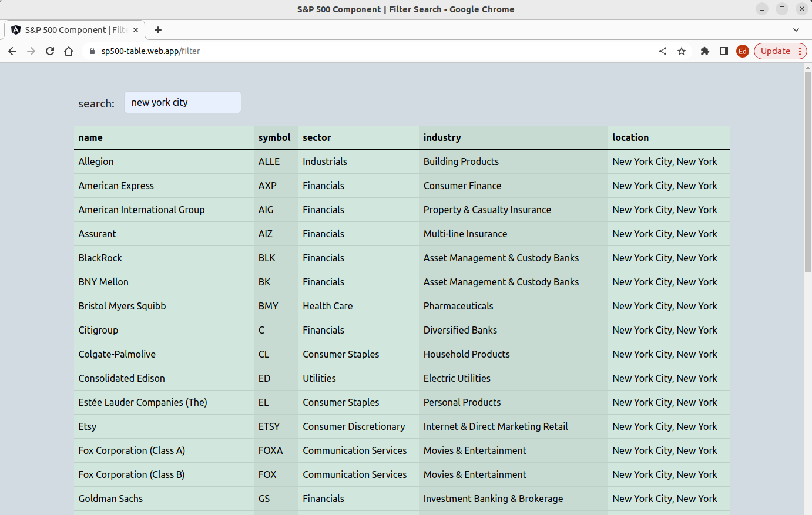Viewport: 812px width, 515px height.
Task: Bookmark this page with the star
Action: click(x=682, y=51)
